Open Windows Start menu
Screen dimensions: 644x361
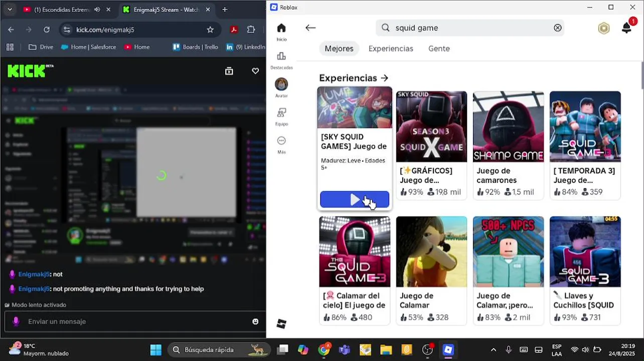pyautogui.click(x=156, y=349)
